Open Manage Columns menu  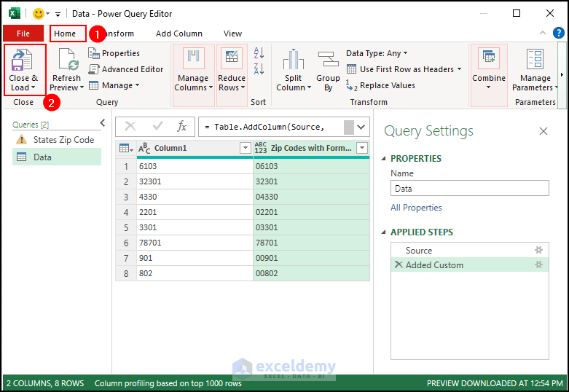tap(193, 75)
